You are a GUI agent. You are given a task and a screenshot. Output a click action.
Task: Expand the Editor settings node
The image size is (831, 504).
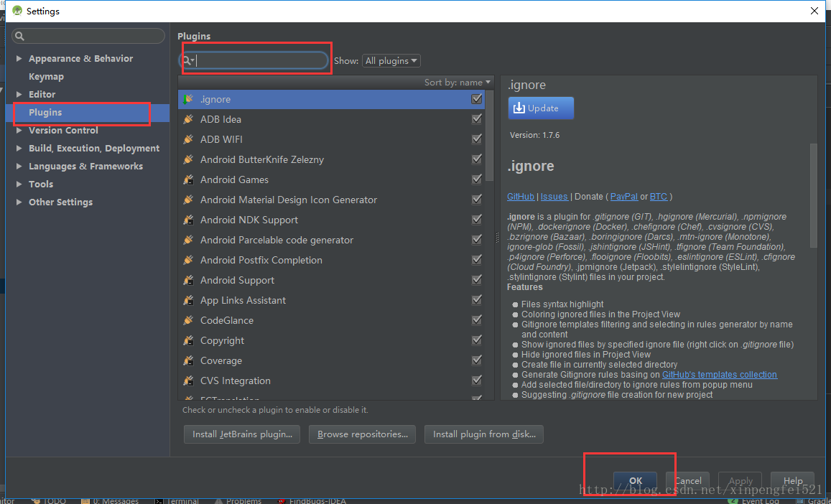(x=19, y=94)
